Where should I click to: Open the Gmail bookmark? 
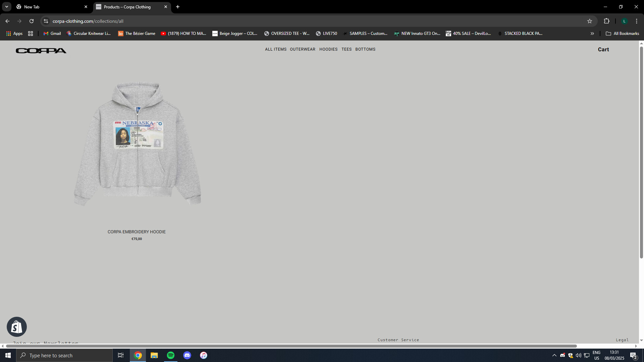pyautogui.click(x=52, y=34)
